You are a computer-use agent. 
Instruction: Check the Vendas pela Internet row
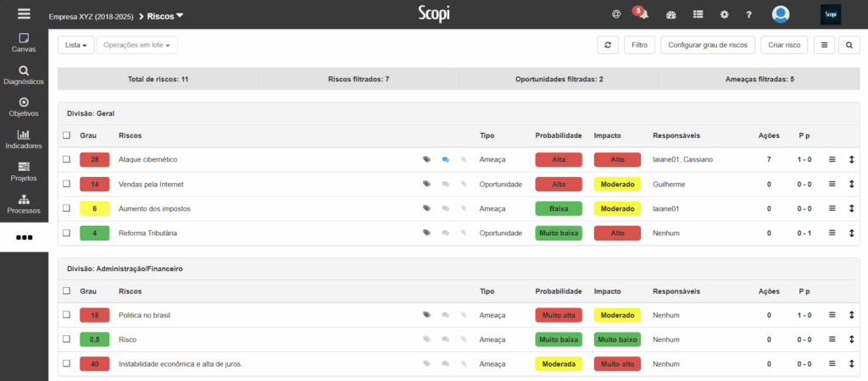(66, 184)
